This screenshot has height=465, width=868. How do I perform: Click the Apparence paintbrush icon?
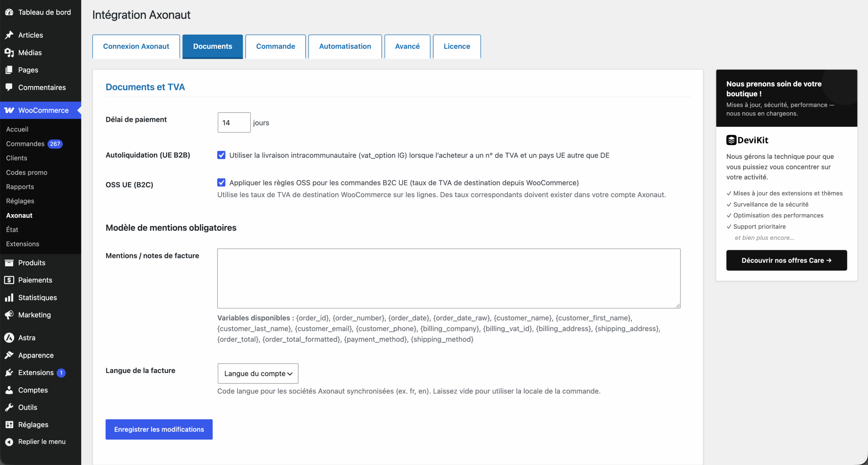point(9,355)
